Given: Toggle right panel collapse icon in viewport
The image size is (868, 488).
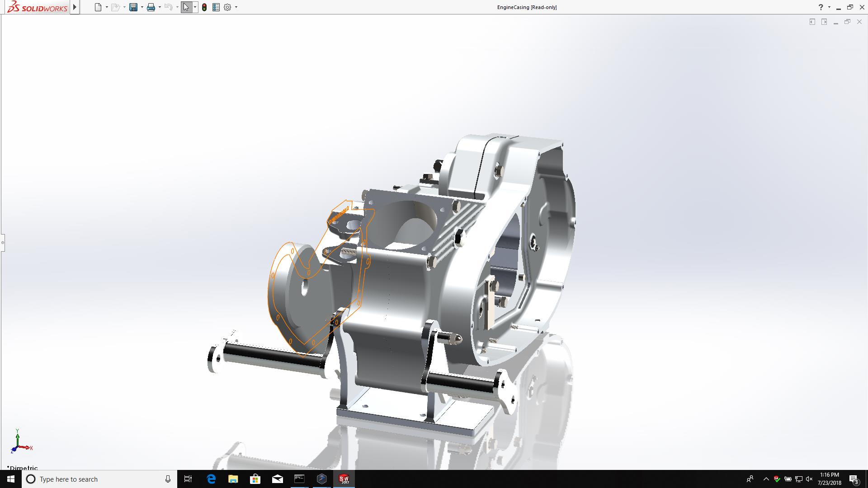Looking at the screenshot, I should [824, 22].
